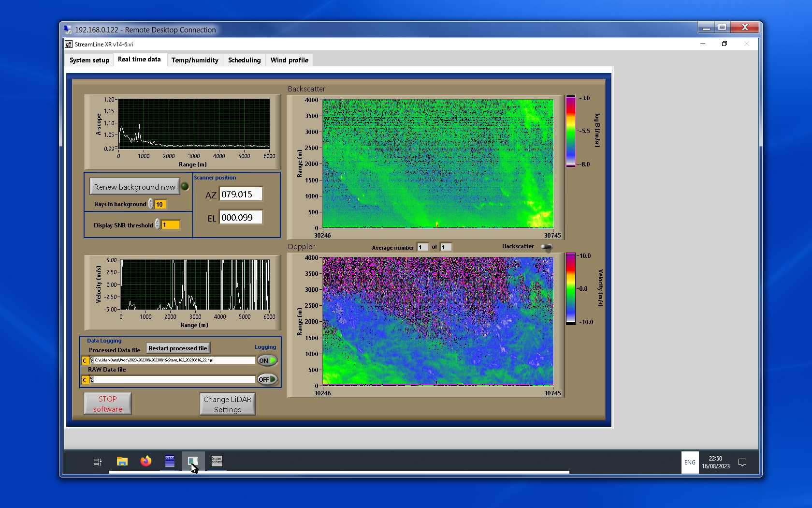Click the Task View taskbar icon
Screen dimensions: 812x508
[x=97, y=462]
